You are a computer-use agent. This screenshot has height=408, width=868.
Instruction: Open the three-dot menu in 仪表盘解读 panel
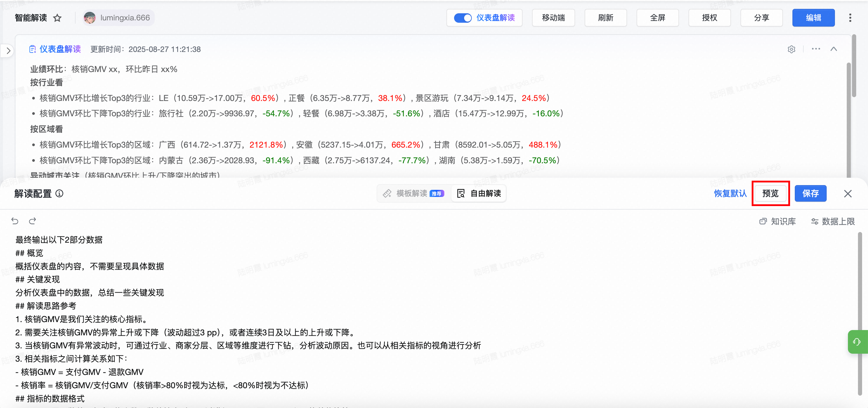(x=816, y=49)
